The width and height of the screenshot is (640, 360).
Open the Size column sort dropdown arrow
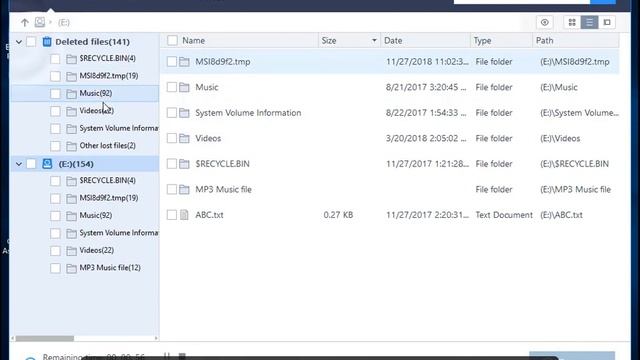[x=374, y=40]
